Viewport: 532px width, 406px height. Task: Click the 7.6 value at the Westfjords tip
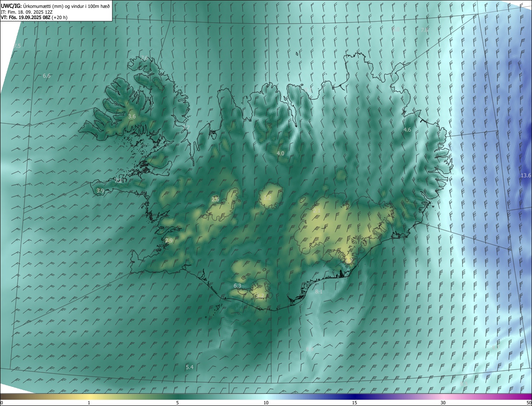144,58
